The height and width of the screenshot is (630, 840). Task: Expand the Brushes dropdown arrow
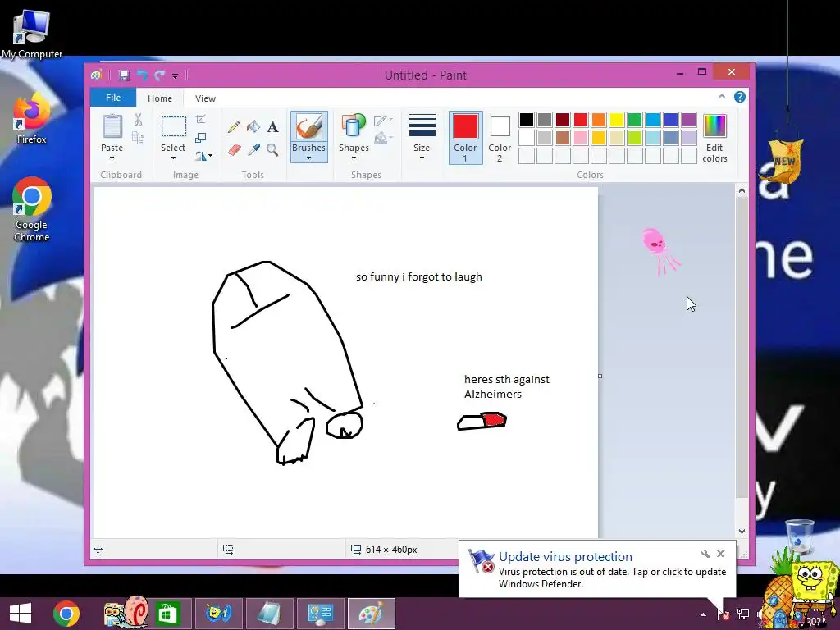pos(308,158)
